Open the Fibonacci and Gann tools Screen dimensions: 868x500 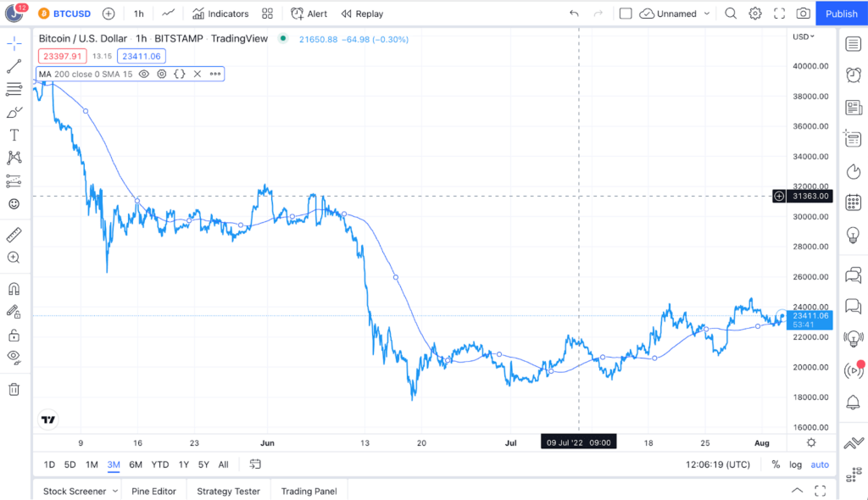[x=14, y=89]
